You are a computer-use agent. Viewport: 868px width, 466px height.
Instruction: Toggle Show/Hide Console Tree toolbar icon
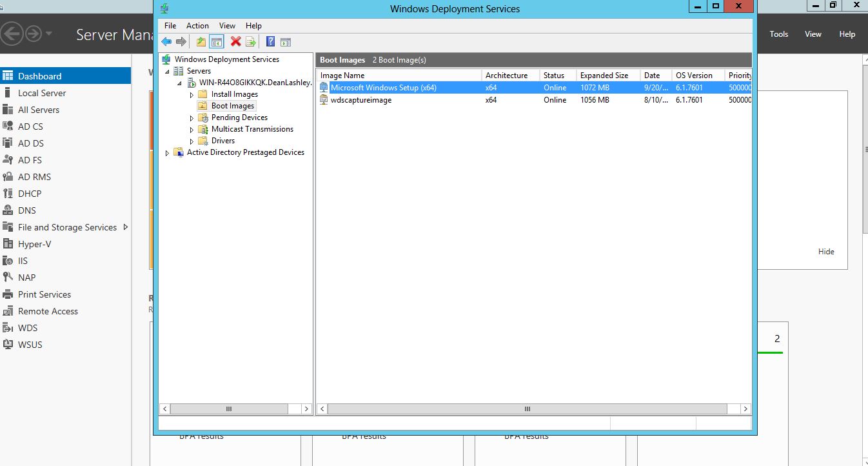pyautogui.click(x=217, y=42)
